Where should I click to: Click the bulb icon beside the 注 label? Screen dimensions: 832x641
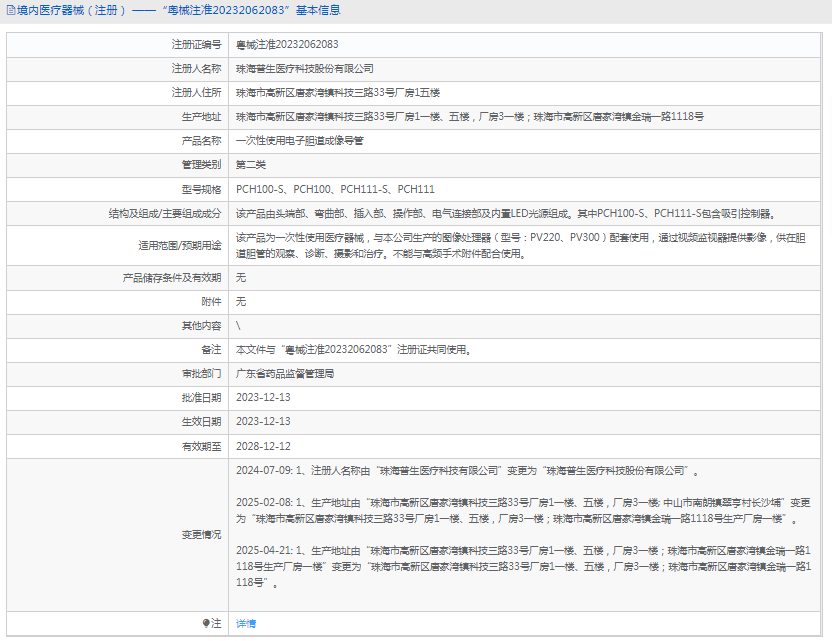(206, 623)
